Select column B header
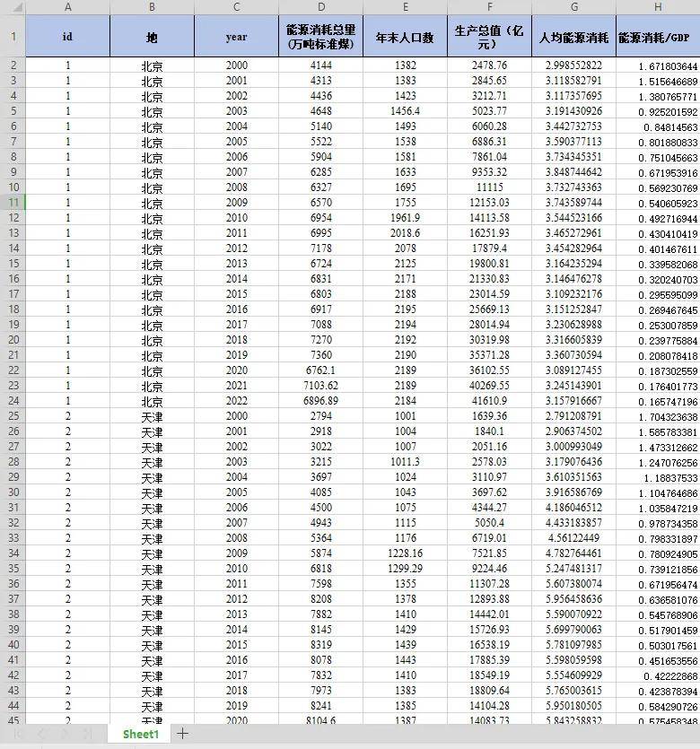700x749 pixels. point(152,6)
